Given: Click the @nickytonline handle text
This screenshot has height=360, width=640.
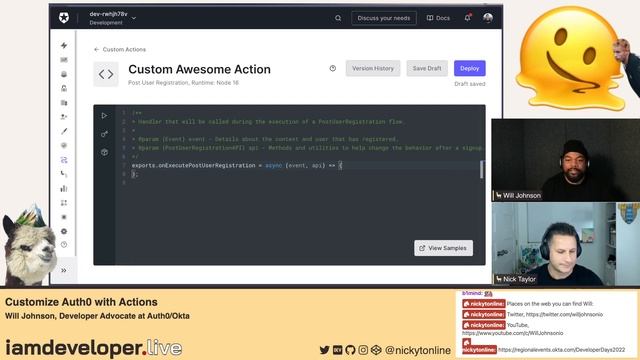Looking at the screenshot, I should pyautogui.click(x=418, y=350).
